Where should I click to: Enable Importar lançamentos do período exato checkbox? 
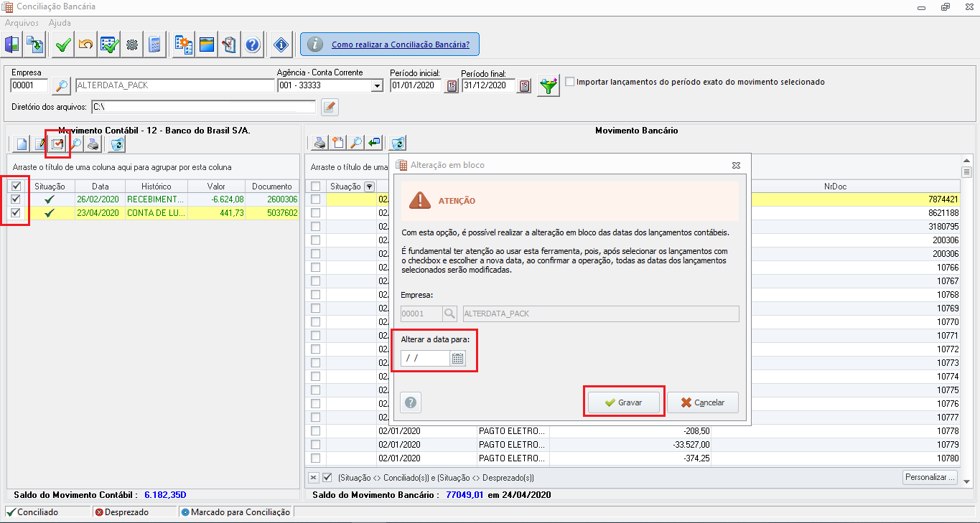pyautogui.click(x=570, y=82)
